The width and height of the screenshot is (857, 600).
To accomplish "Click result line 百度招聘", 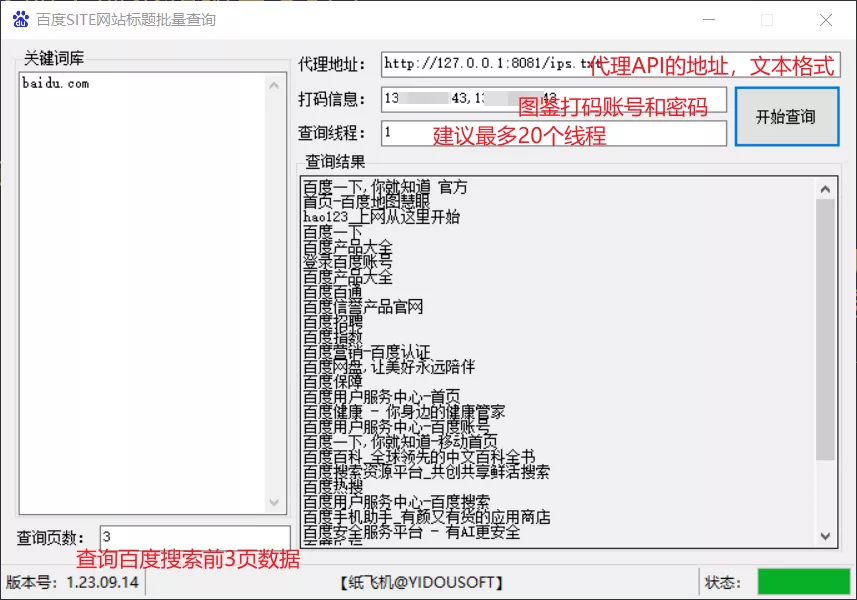I will (333, 322).
